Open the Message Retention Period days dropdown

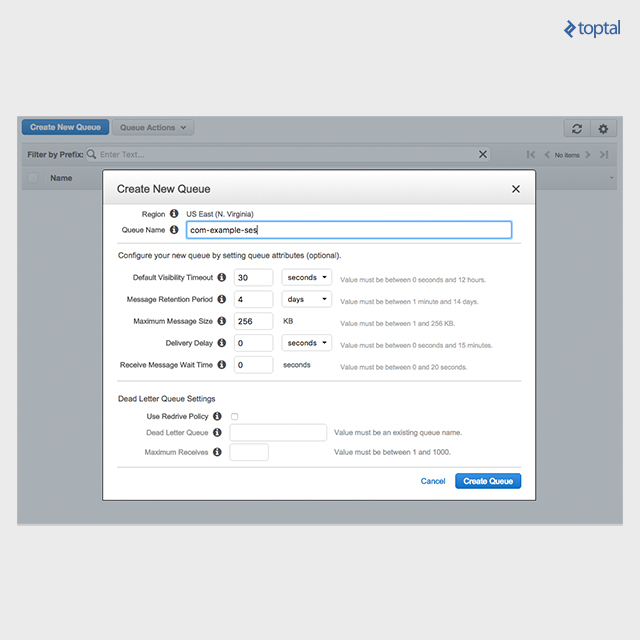point(306,299)
